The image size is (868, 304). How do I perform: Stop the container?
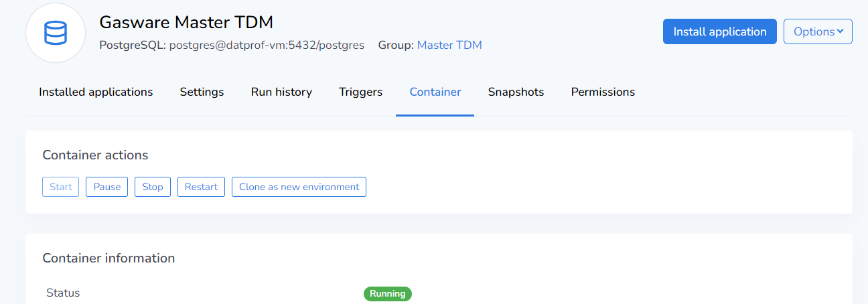click(x=153, y=187)
